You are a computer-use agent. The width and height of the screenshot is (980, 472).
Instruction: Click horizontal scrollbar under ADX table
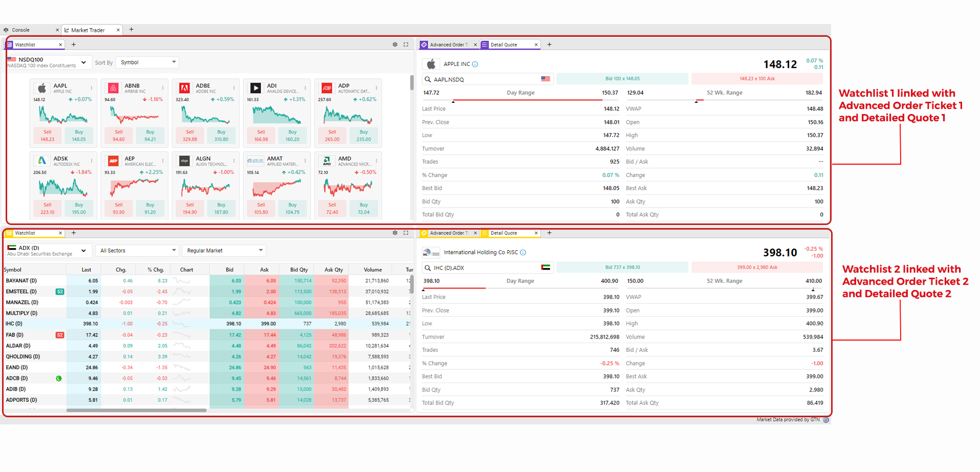pyautogui.click(x=137, y=410)
